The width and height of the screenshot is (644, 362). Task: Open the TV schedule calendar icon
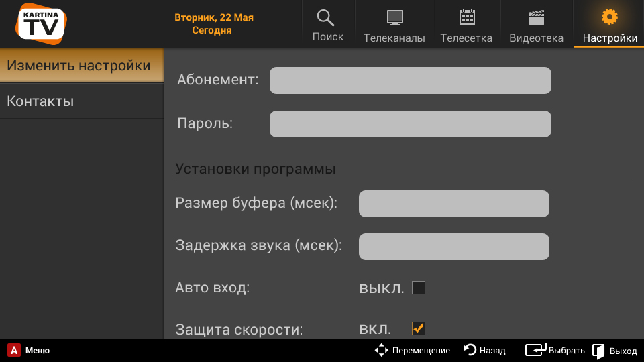467,17
